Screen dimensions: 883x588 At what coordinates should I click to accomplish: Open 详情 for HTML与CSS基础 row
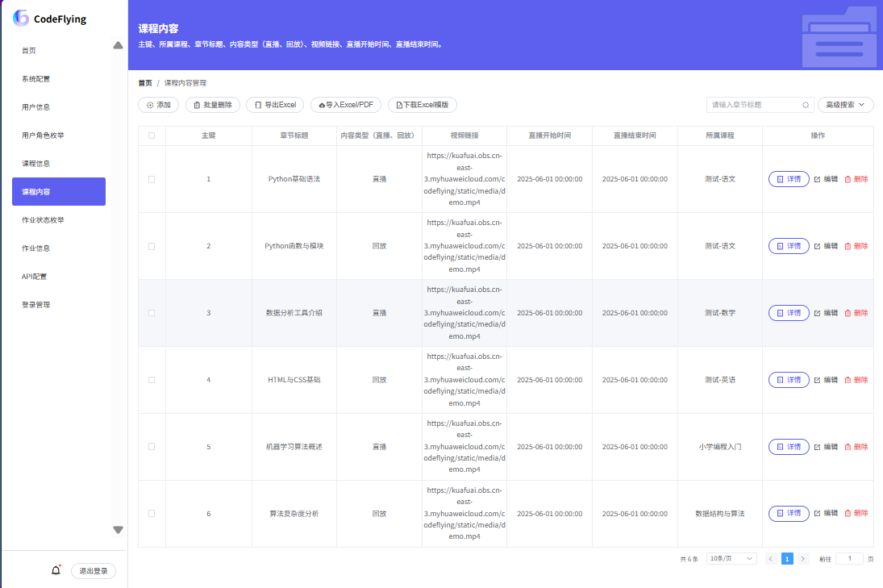788,380
